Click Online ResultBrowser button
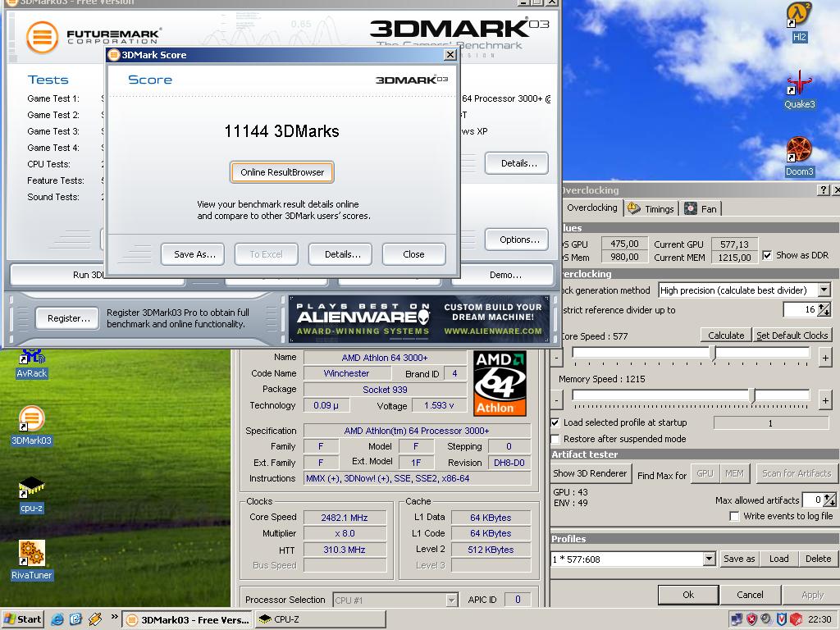 coord(282,172)
